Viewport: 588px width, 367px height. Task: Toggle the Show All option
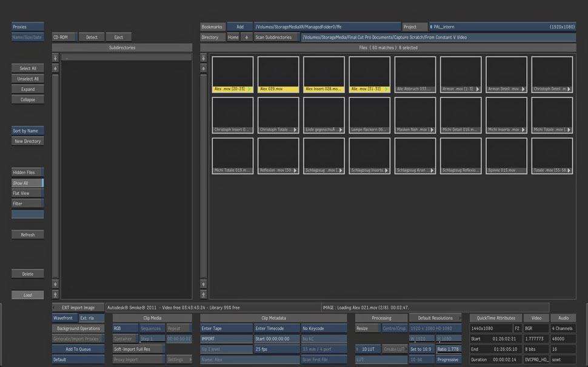coord(27,183)
